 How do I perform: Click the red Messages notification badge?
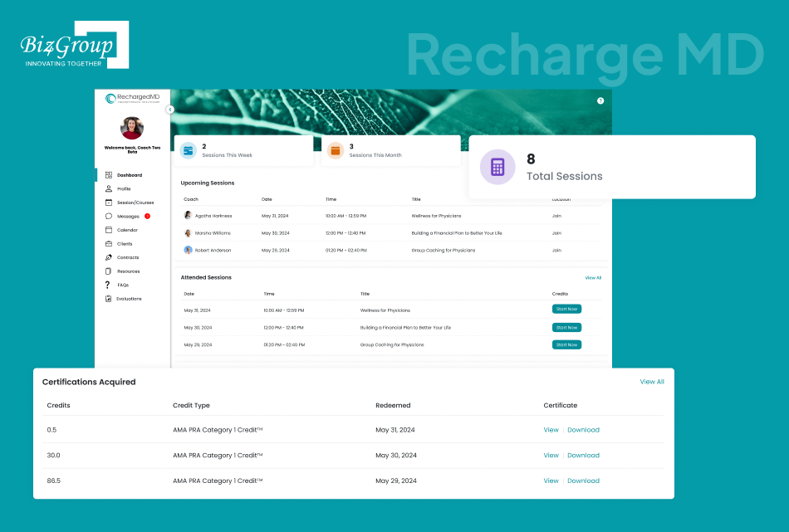[148, 217]
